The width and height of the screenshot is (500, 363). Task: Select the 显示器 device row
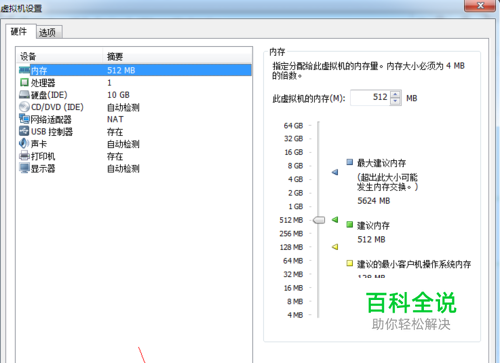click(135, 168)
